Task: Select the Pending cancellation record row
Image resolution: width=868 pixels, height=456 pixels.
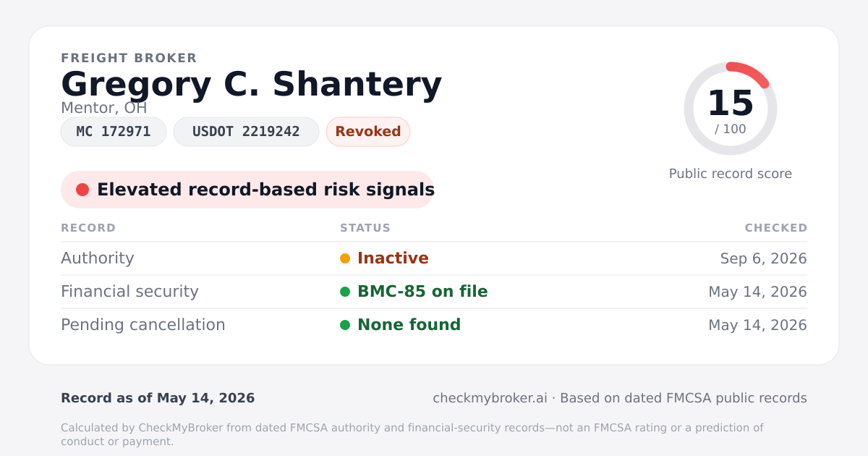Action: point(434,325)
